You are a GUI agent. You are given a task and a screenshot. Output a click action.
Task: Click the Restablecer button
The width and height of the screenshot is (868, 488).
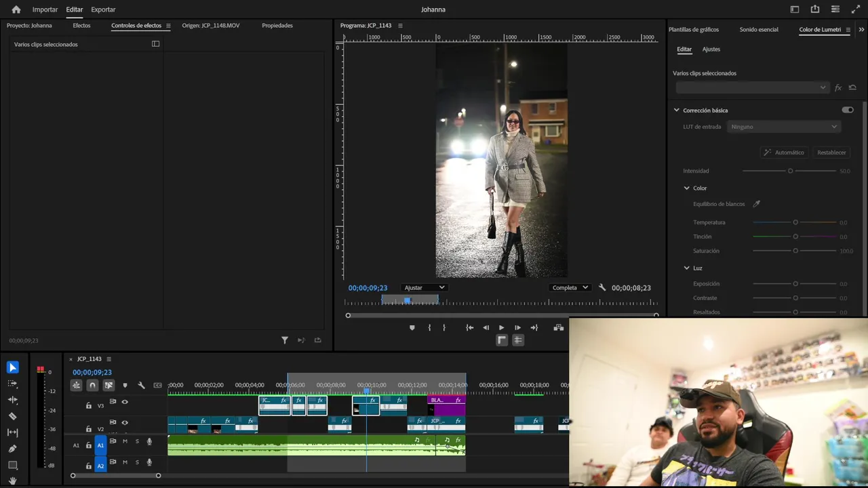(831, 152)
